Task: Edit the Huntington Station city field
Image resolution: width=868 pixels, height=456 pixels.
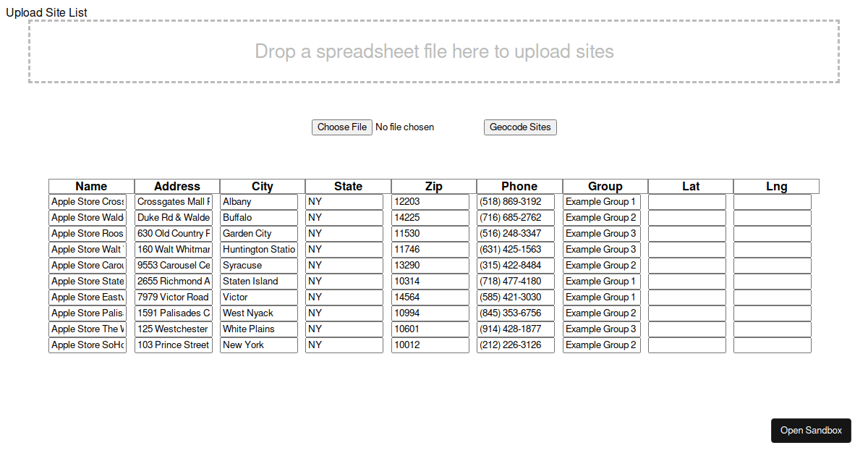Action: tap(259, 250)
